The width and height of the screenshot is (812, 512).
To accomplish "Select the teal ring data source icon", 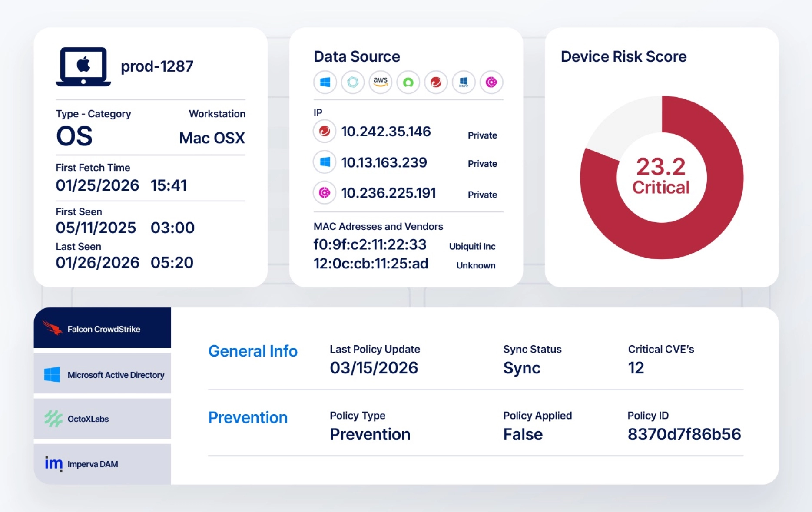I will coord(353,82).
